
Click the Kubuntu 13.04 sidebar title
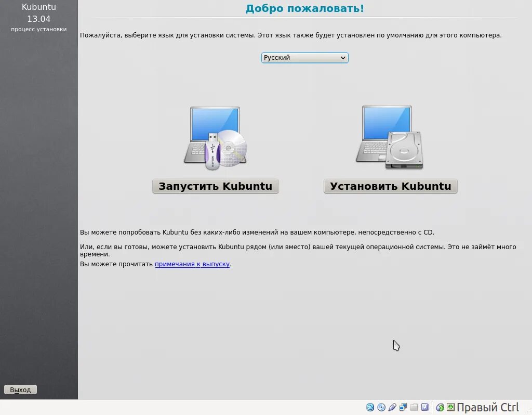[x=38, y=12]
